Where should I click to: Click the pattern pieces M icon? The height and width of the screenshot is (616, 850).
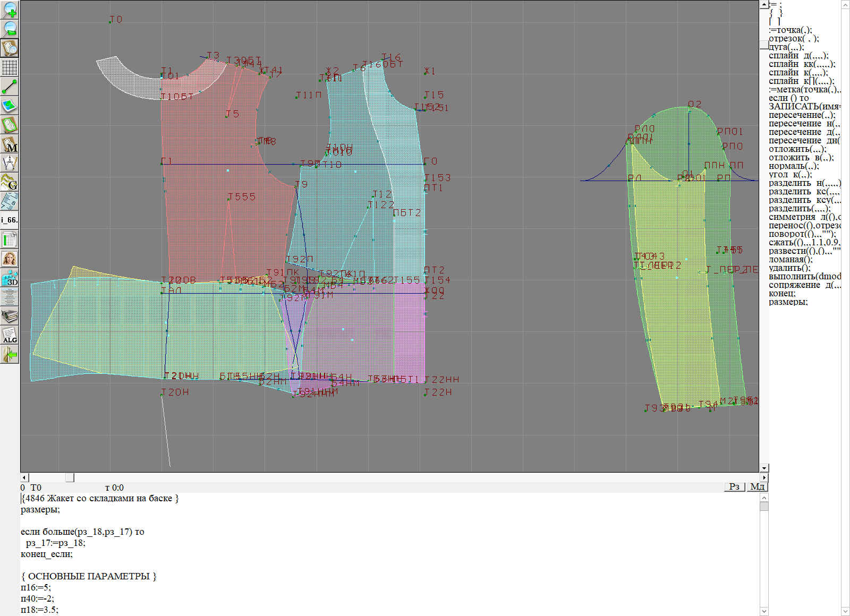click(x=10, y=144)
